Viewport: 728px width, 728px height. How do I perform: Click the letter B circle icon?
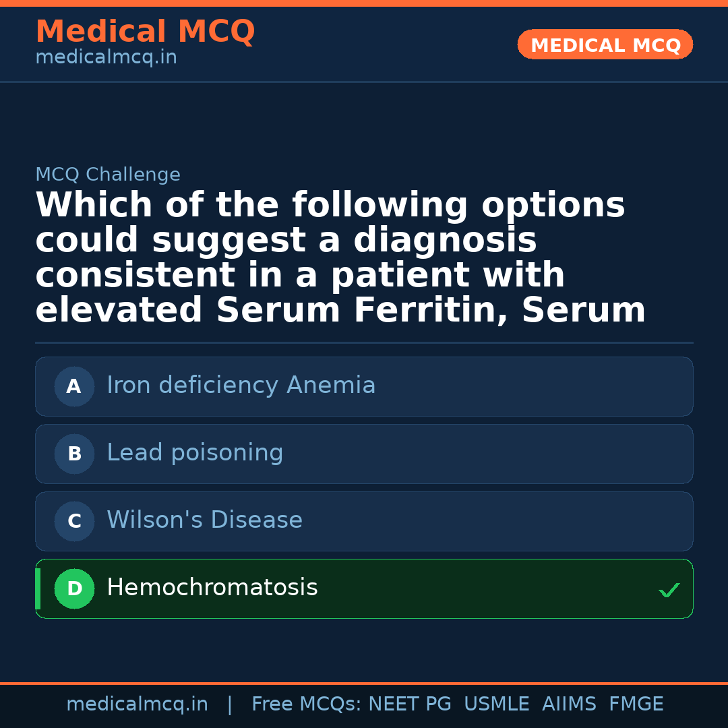coord(74,454)
